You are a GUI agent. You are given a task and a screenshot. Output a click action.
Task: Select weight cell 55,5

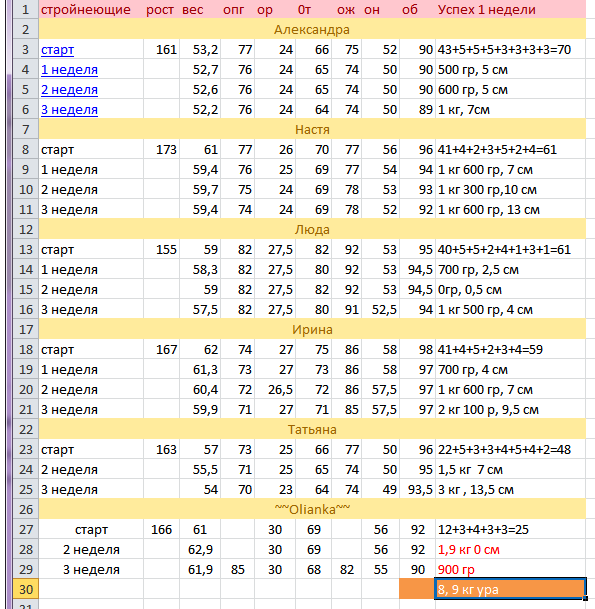(x=200, y=470)
